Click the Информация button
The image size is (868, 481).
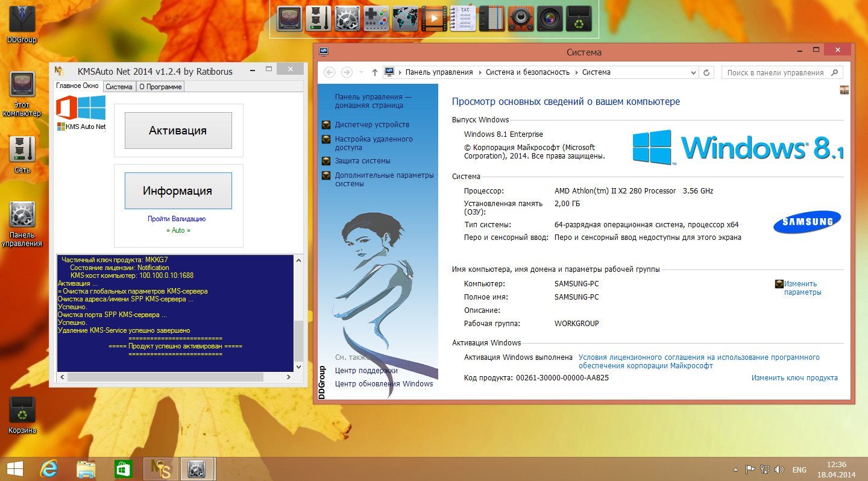178,190
